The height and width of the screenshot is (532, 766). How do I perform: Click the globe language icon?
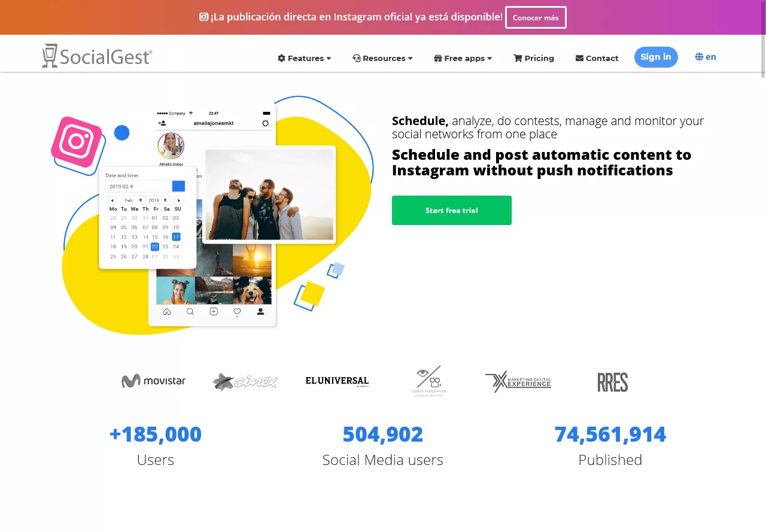(x=699, y=57)
